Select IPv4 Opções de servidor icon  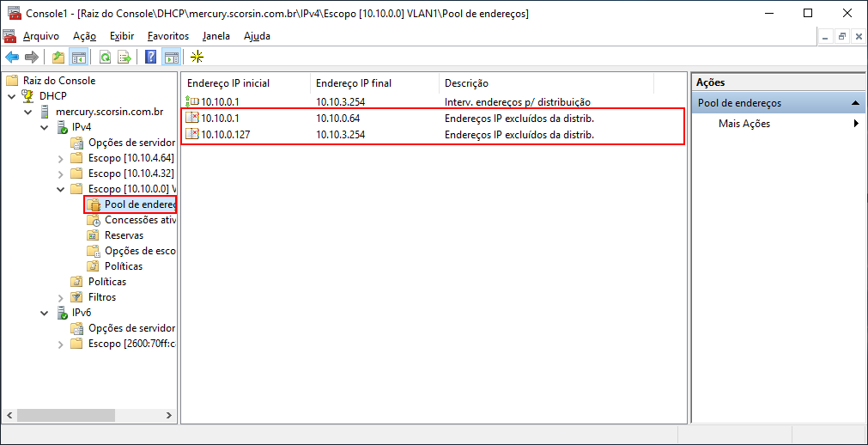pyautogui.click(x=77, y=143)
